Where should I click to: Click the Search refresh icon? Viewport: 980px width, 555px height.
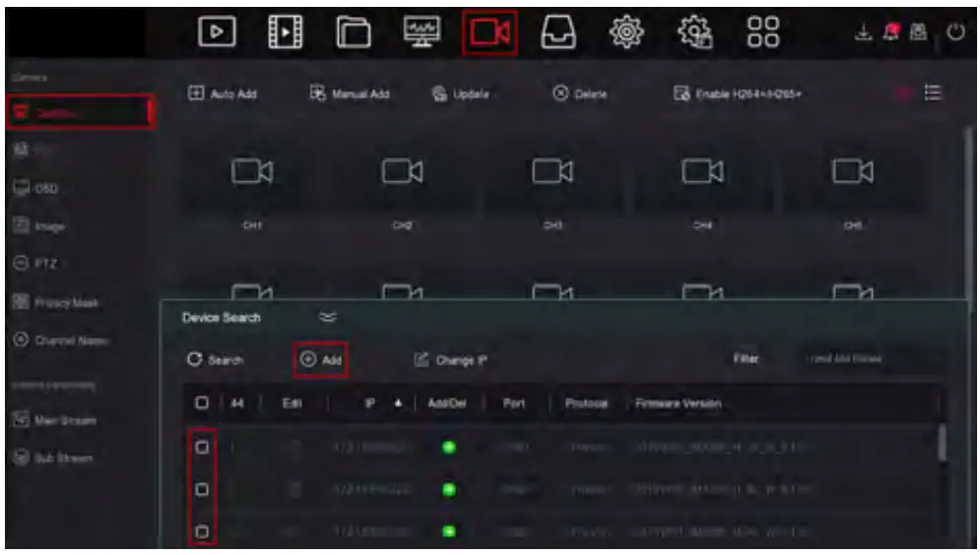(194, 359)
